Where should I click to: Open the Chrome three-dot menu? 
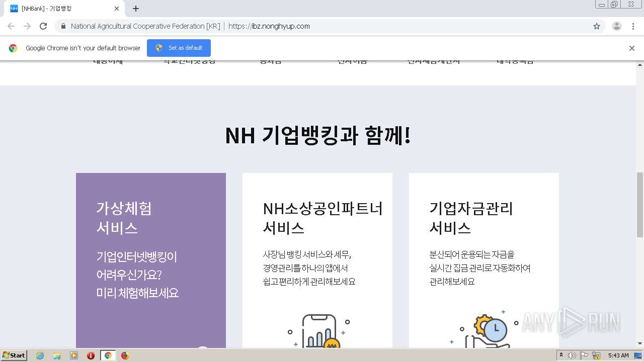(633, 26)
